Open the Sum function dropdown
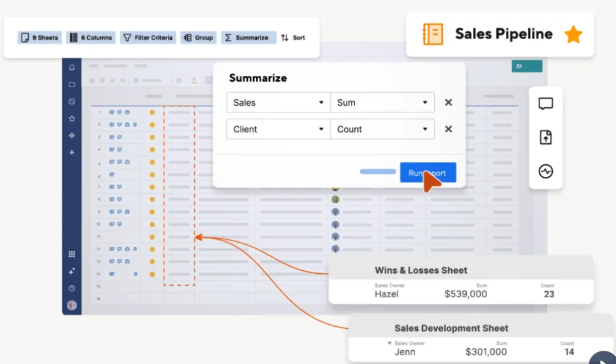 pos(383,103)
